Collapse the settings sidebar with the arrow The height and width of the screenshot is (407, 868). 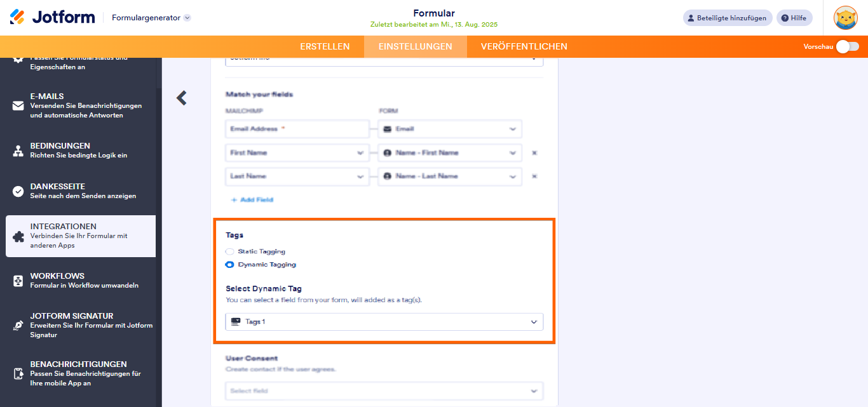181,98
